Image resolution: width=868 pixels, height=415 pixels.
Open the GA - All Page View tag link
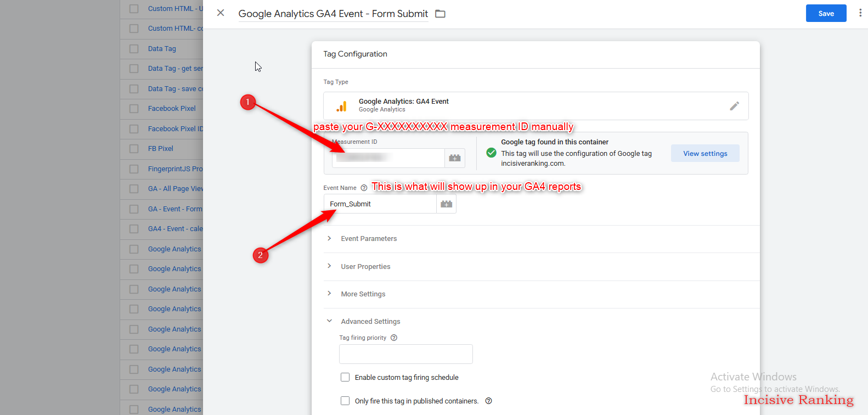click(175, 189)
